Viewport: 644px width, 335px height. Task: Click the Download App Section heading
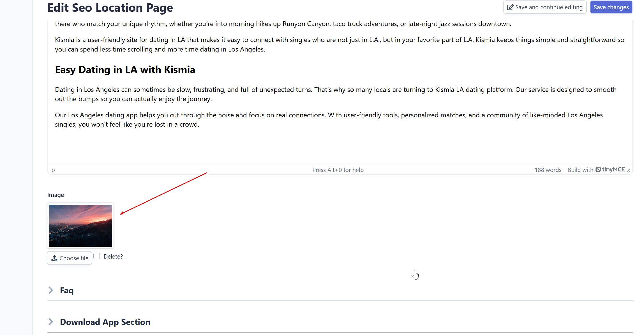tap(105, 322)
